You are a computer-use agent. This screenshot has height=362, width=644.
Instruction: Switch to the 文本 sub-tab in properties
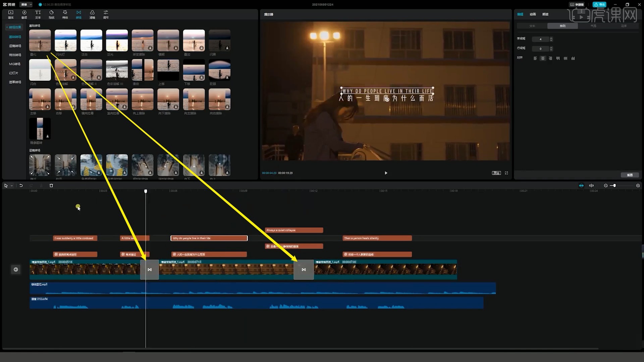pos(532,26)
